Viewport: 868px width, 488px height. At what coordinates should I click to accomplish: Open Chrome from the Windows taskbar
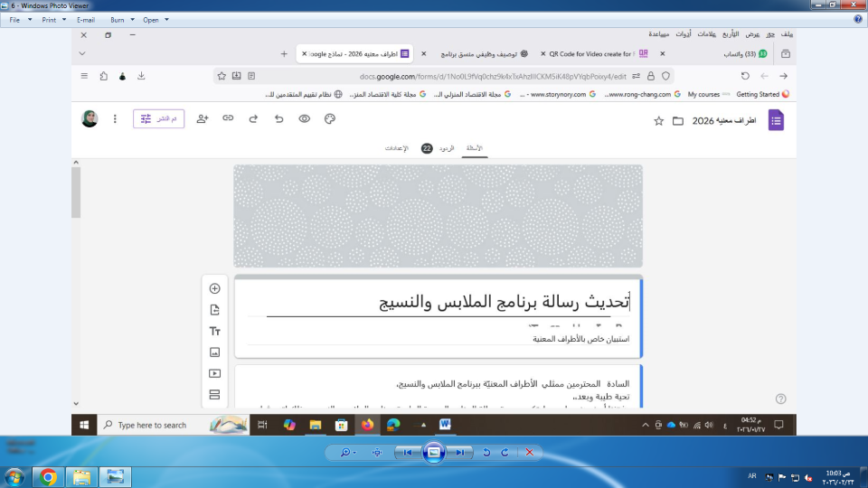48,476
